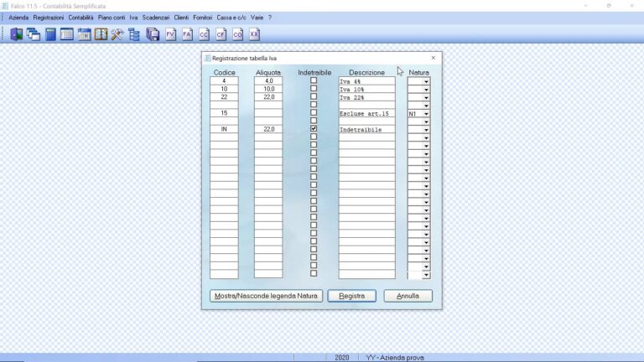Open the Fornitori menu
Viewport: 644px width, 362px height.
202,18
